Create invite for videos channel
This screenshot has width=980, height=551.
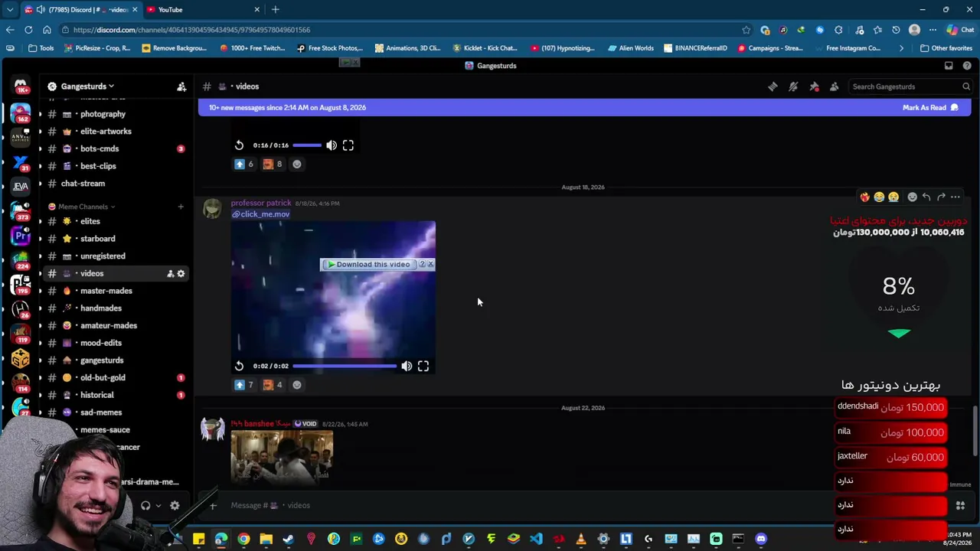tap(170, 274)
